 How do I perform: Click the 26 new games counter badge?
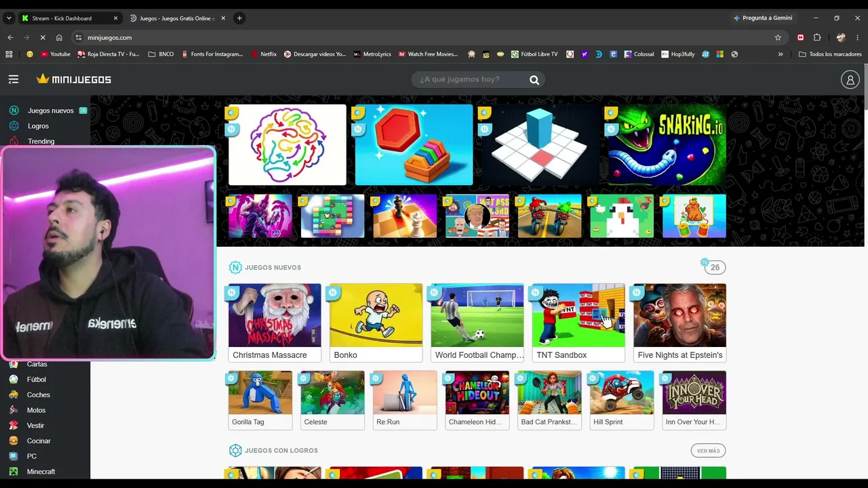click(x=713, y=267)
